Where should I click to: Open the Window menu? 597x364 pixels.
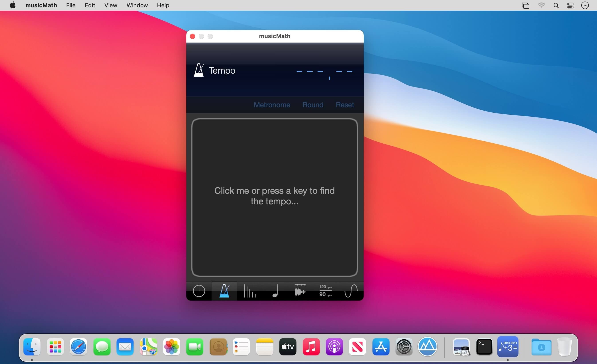137,5
